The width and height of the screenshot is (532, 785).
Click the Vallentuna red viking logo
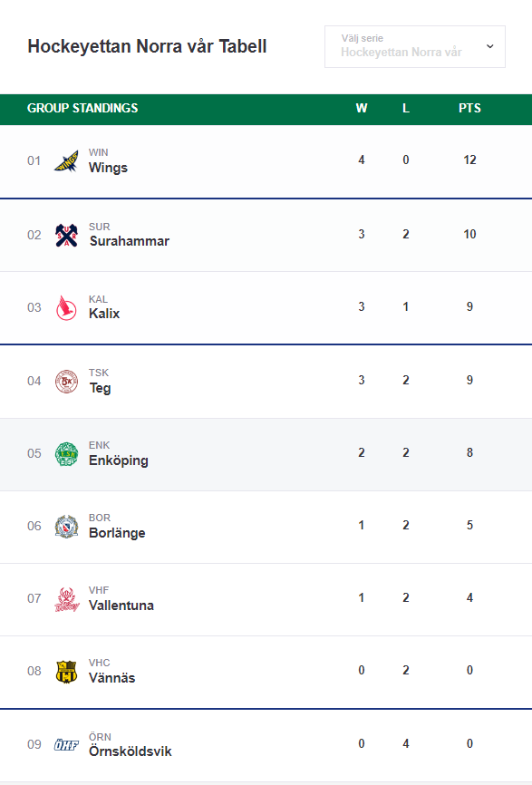tap(66, 599)
